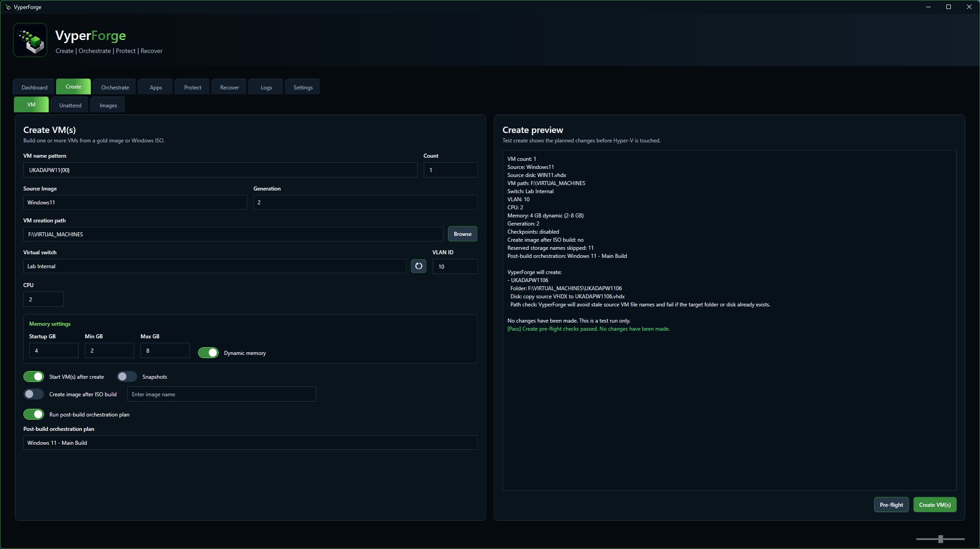Click the Memory settings heading
980x549 pixels.
[x=50, y=324]
